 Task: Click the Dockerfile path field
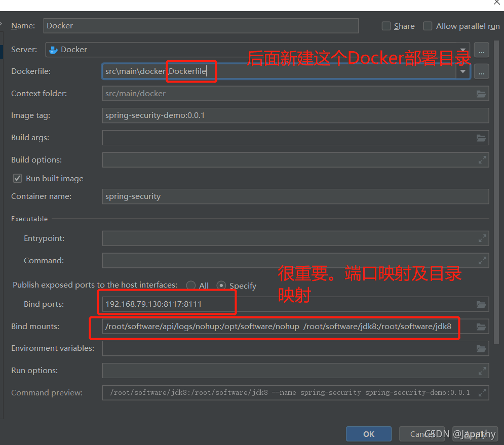pyautogui.click(x=279, y=71)
